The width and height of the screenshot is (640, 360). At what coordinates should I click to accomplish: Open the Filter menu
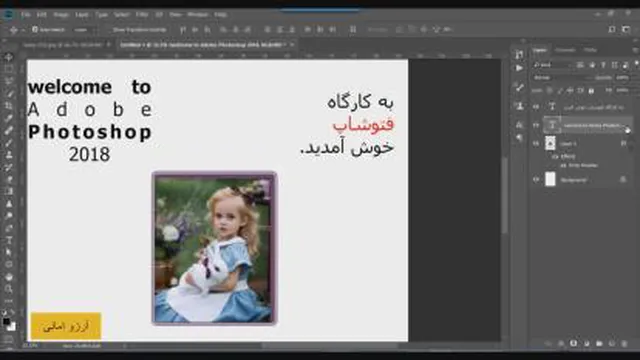pyautogui.click(x=142, y=14)
